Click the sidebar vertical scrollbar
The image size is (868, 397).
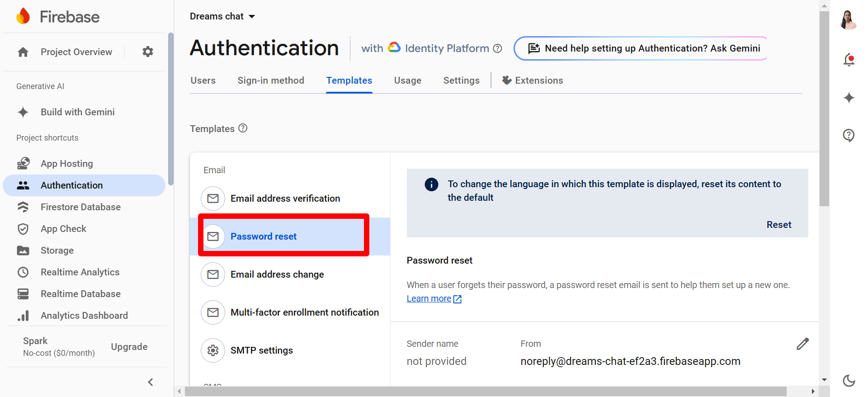170,109
